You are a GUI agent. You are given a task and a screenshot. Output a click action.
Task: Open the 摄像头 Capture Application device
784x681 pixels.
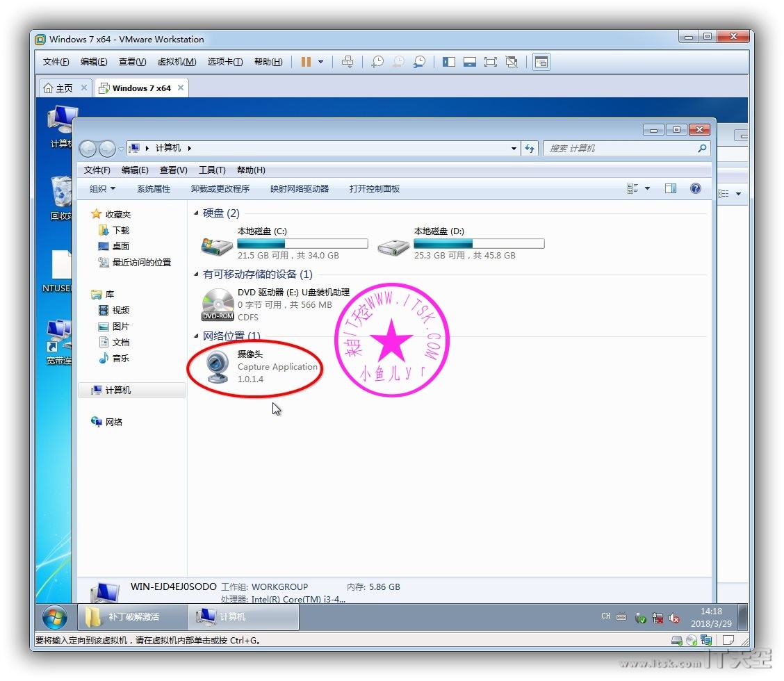(220, 366)
